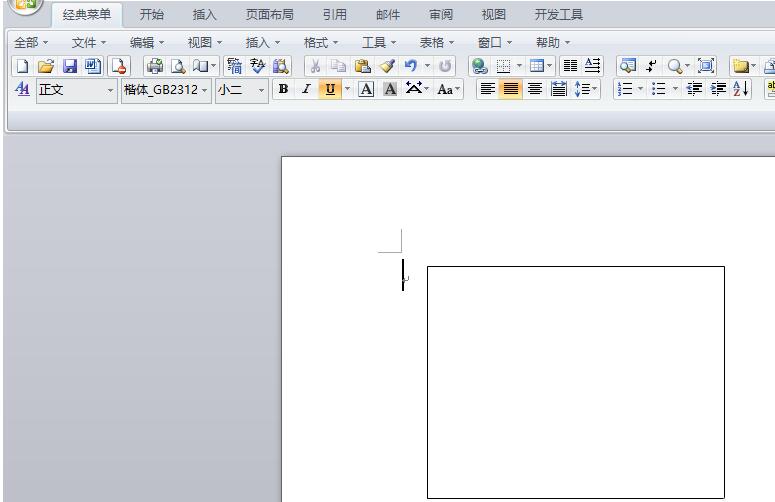Screen dimensions: 775x502
Task: Open the reading view dropdown
Action: point(205,66)
